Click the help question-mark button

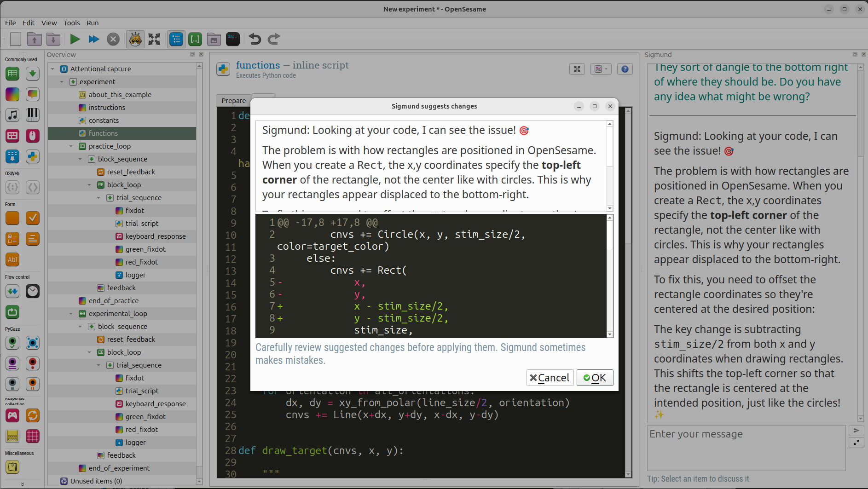(x=625, y=69)
